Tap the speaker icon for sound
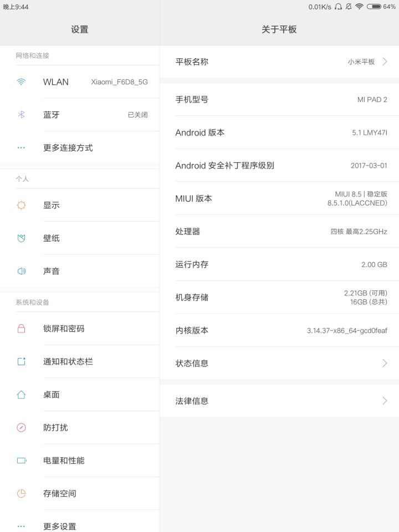Viewport: 399px width, 532px height. coord(21,271)
